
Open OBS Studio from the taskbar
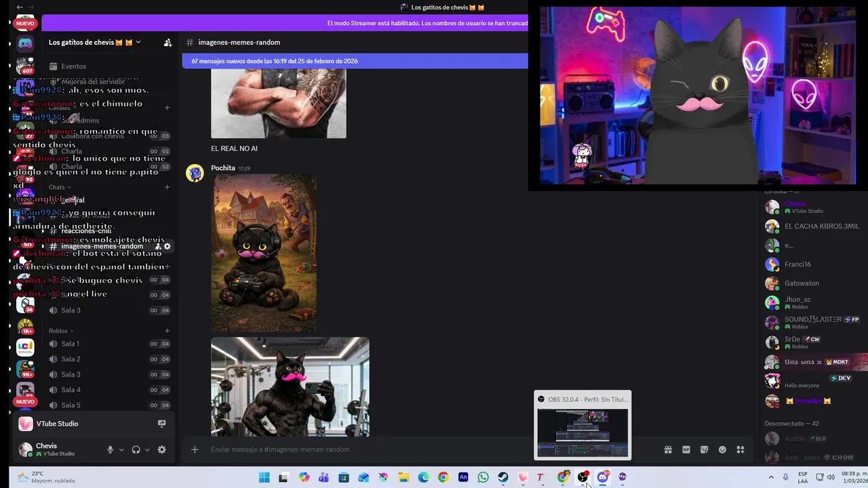click(x=583, y=477)
